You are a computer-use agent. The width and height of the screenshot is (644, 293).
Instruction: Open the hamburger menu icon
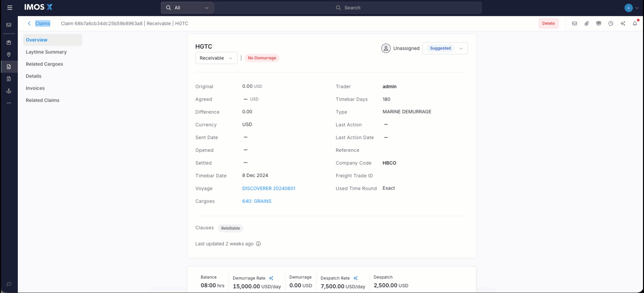click(10, 8)
